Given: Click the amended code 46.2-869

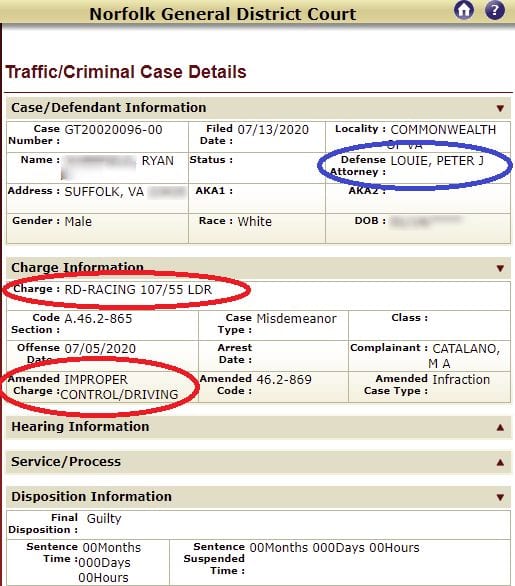Looking at the screenshot, I should pyautogui.click(x=284, y=380).
